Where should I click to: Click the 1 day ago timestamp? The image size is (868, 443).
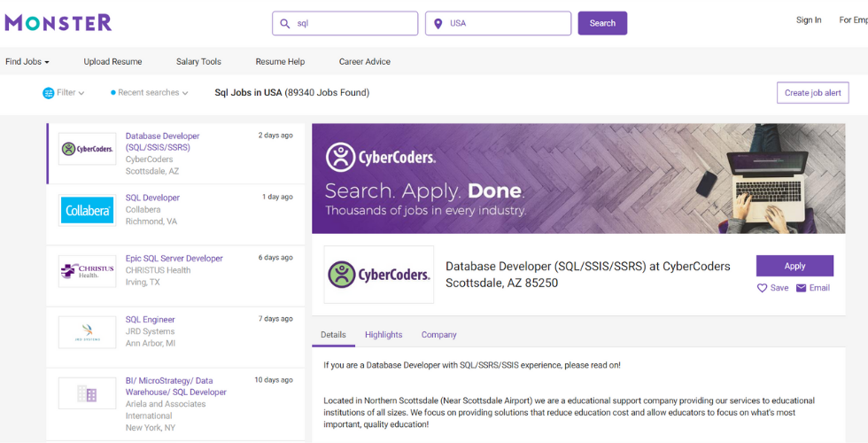[x=277, y=197]
